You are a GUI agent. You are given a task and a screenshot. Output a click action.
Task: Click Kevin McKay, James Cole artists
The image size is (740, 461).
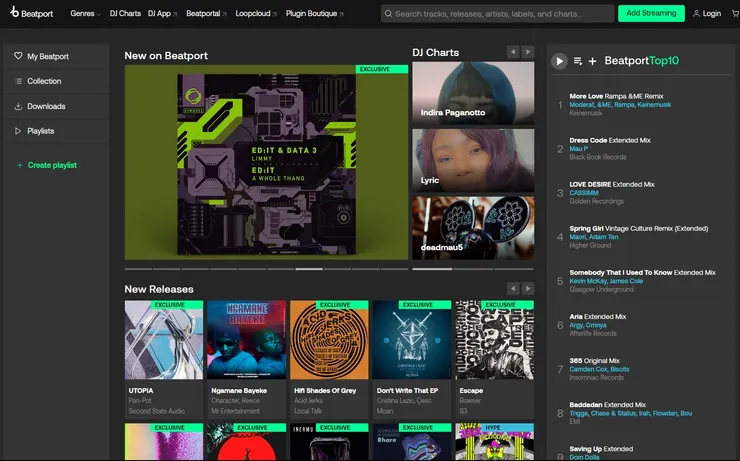click(x=606, y=281)
